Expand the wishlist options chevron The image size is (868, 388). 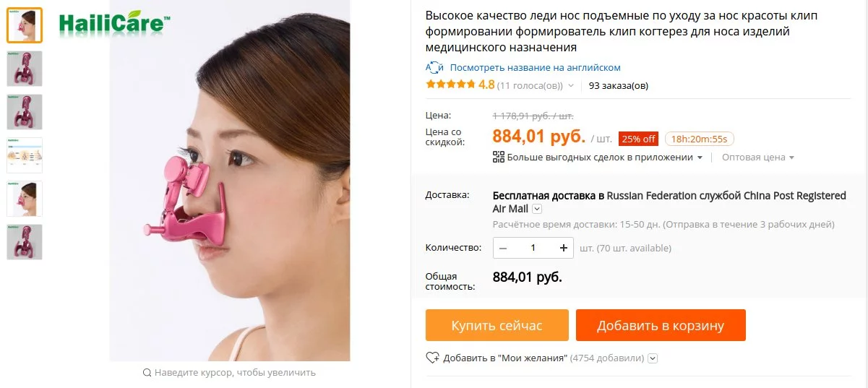pyautogui.click(x=653, y=358)
